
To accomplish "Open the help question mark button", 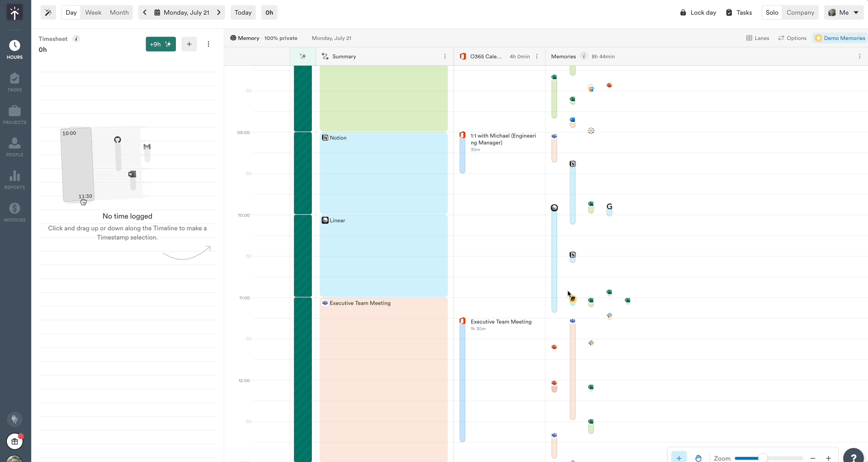I will [x=853, y=455].
